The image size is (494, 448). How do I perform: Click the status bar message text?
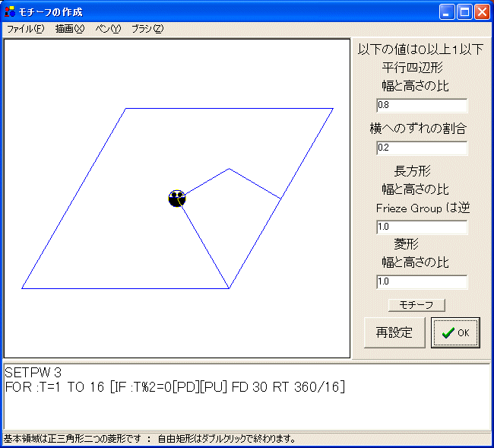(x=149, y=439)
